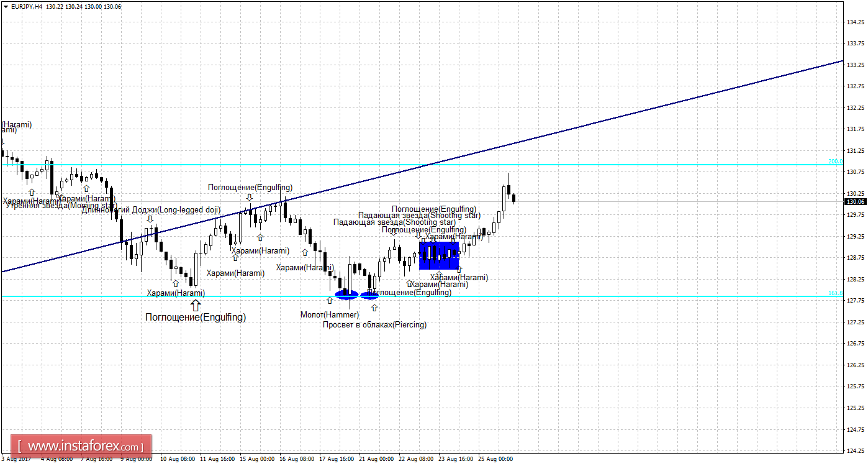Click the 127.75 price axis label
The height and width of the screenshot is (466, 868).
[856, 301]
